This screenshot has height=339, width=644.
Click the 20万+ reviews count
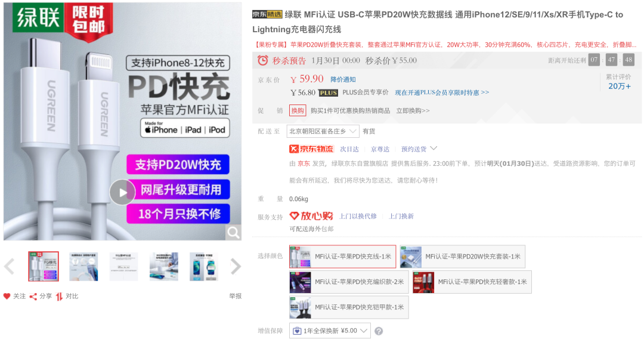[x=620, y=87]
